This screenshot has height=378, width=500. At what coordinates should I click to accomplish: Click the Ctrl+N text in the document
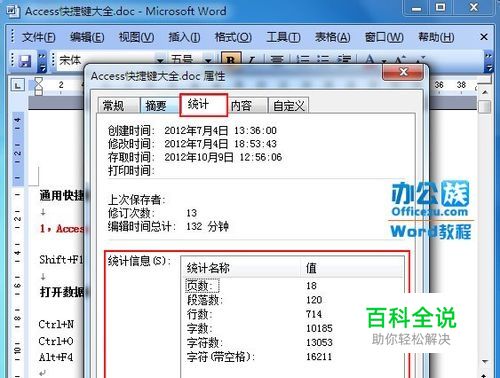coord(56,324)
